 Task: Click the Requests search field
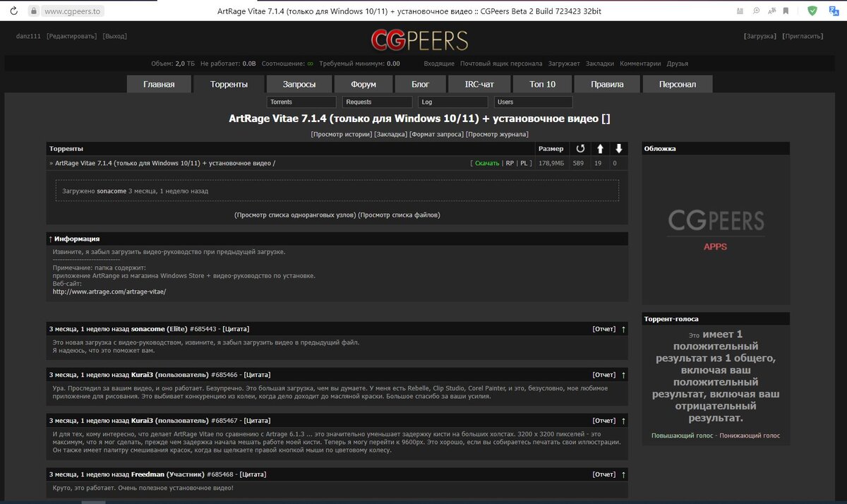coord(378,102)
